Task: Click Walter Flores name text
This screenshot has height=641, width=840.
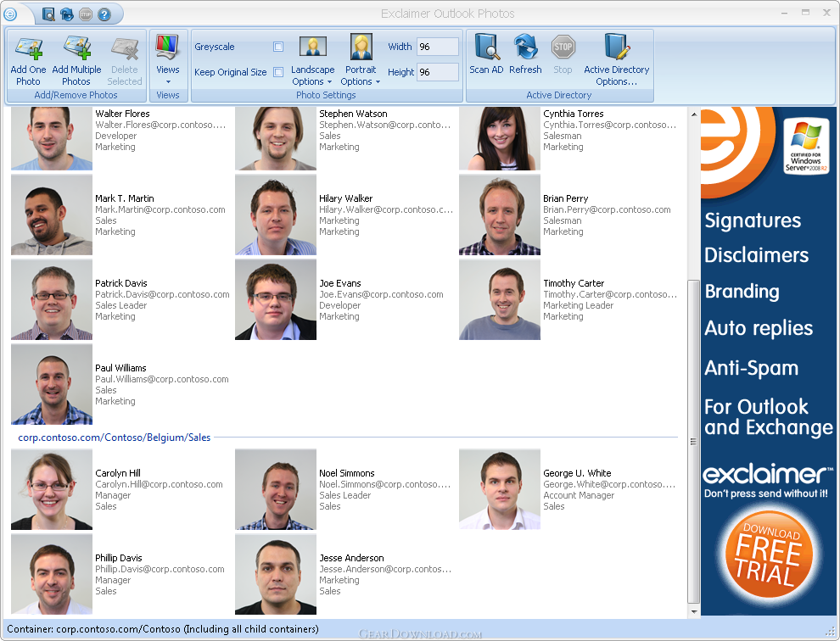Action: [x=122, y=114]
